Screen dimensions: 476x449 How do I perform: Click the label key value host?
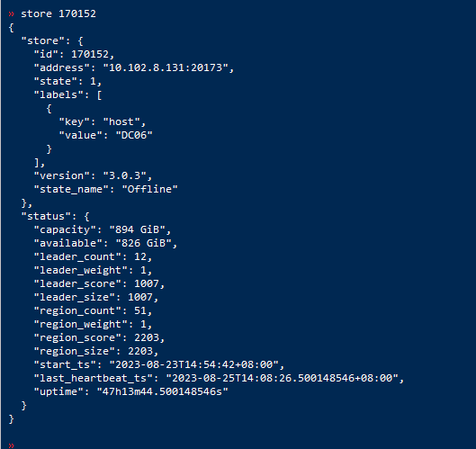pyautogui.click(x=121, y=121)
